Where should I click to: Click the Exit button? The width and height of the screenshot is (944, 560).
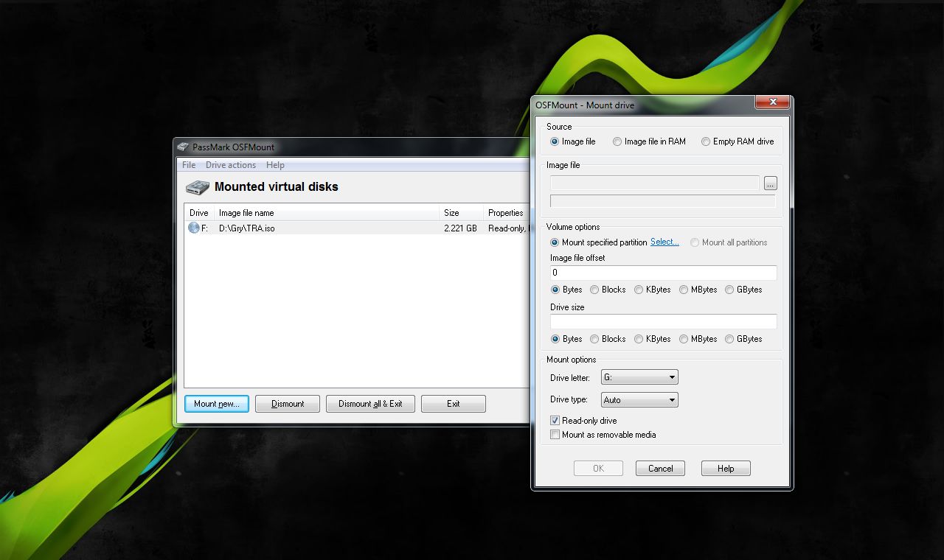point(454,404)
